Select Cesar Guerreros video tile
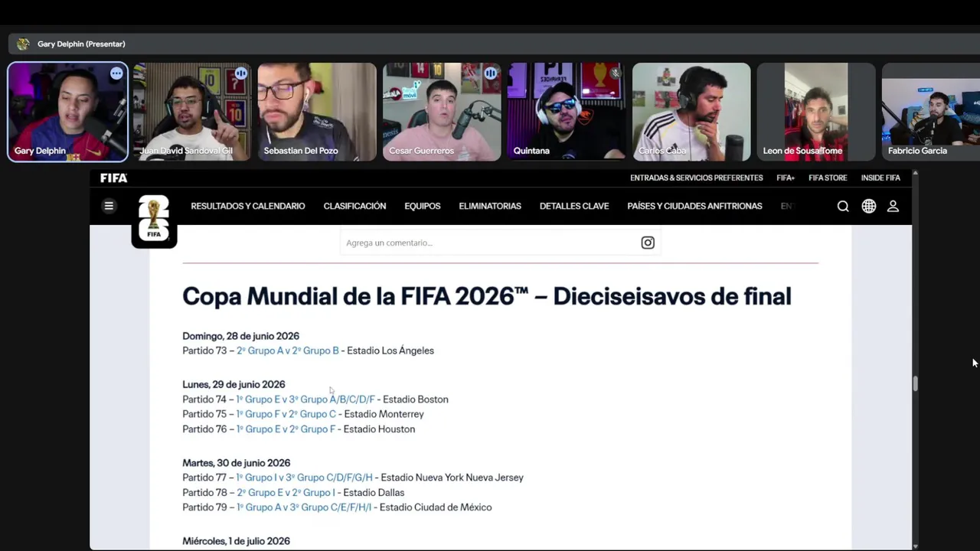Image resolution: width=980 pixels, height=551 pixels. (x=442, y=112)
